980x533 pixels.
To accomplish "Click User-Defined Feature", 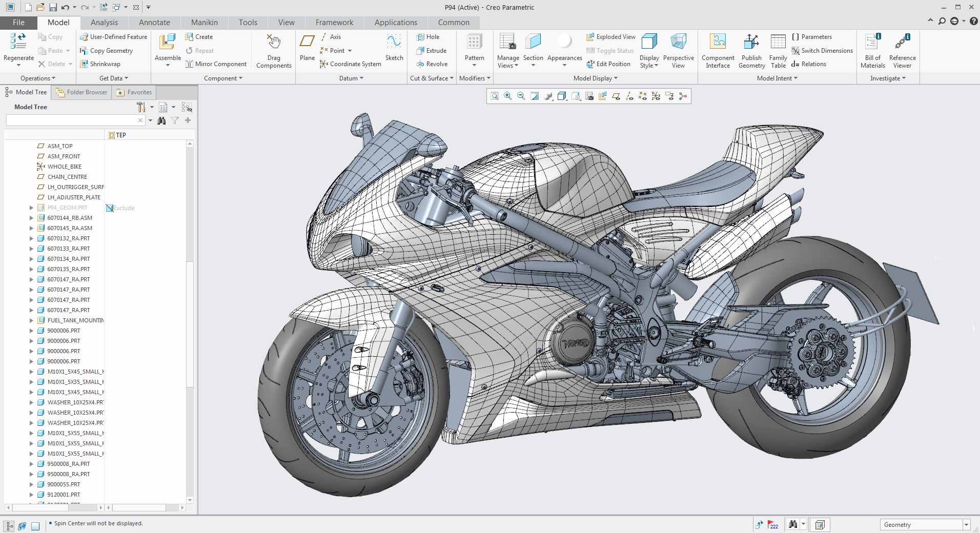I will click(x=113, y=37).
